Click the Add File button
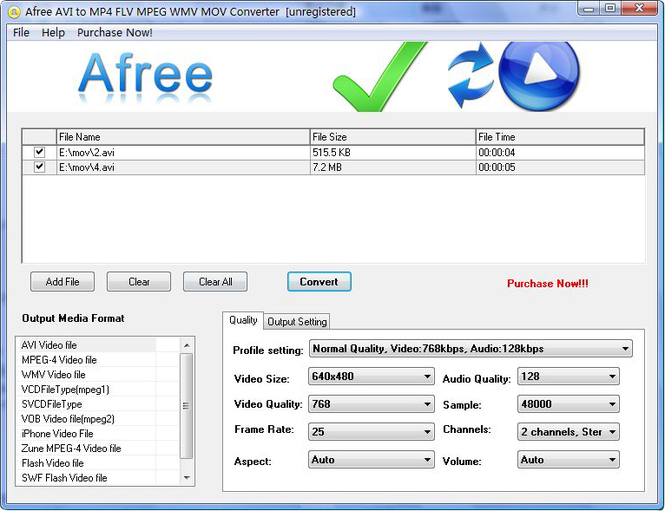Image resolution: width=665 pixels, height=511 pixels. tap(62, 282)
